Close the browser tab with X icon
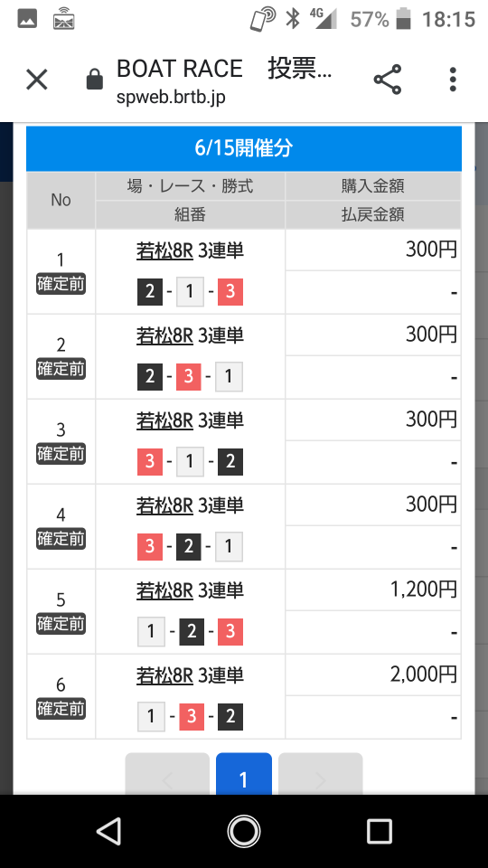The image size is (488, 868). (37, 80)
